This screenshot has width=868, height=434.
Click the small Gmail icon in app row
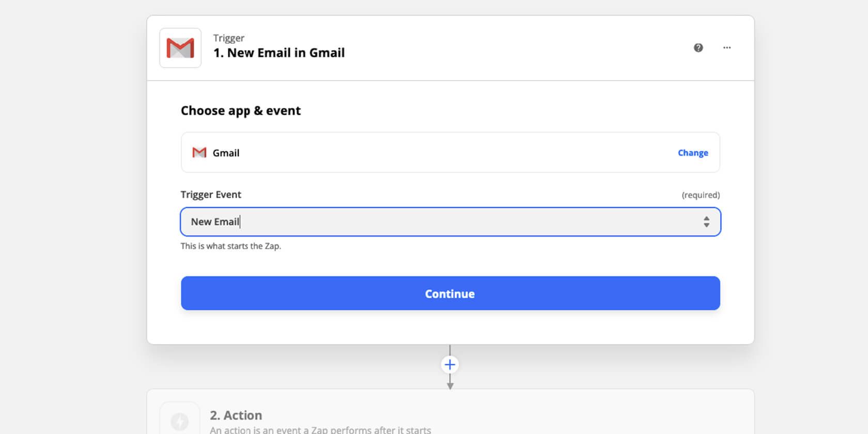tap(199, 153)
